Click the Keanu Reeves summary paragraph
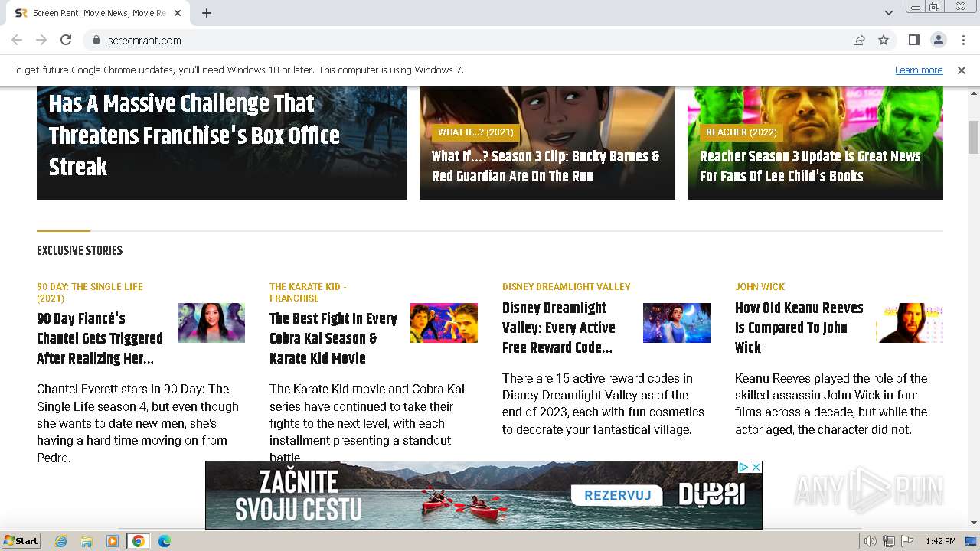980x551 pixels. pyautogui.click(x=831, y=404)
